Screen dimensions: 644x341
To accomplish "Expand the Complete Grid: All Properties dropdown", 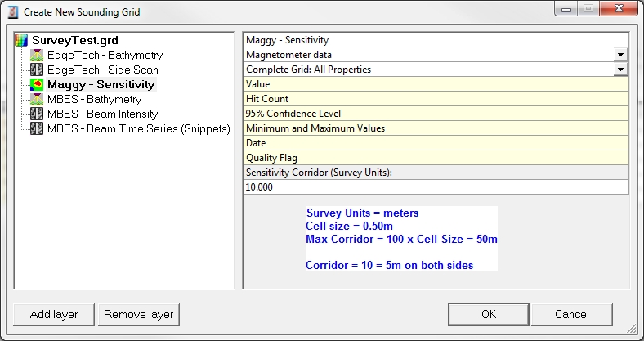I will tap(621, 70).
